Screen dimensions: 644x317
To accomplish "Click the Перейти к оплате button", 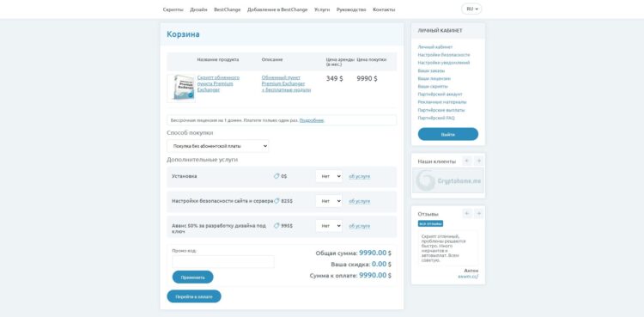I will pos(194,296).
